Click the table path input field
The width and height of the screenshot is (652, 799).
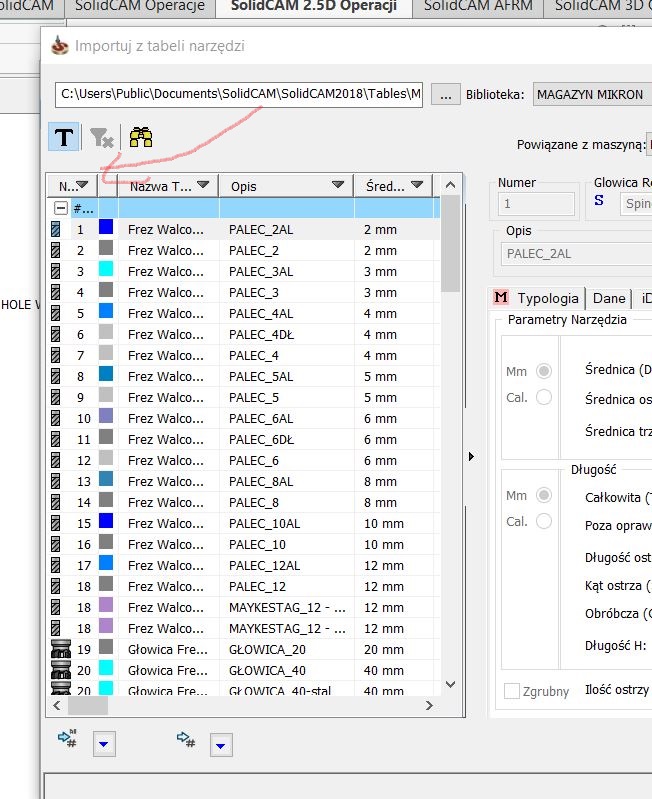pos(239,94)
